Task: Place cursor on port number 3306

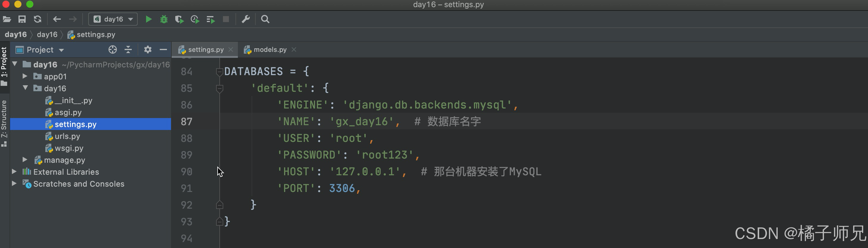Action: click(342, 188)
